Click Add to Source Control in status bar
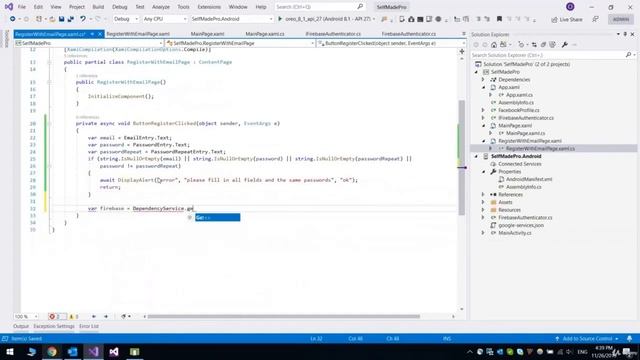640x360 pixels. click(587, 338)
